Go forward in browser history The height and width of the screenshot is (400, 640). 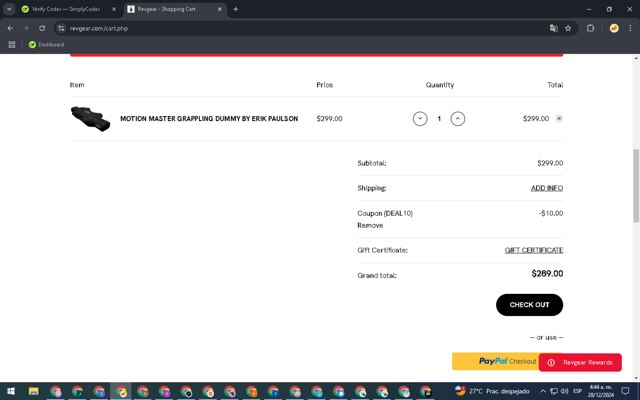tap(26, 28)
